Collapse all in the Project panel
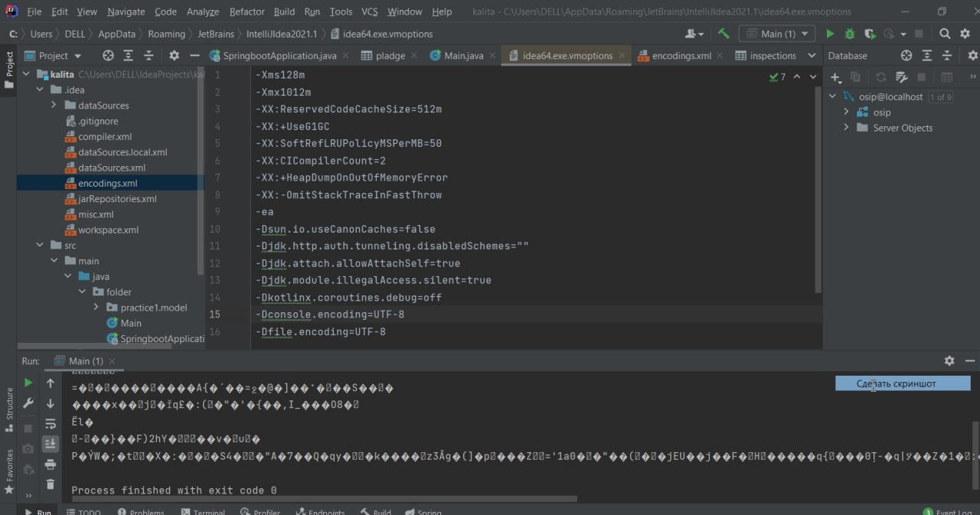This screenshot has width=980, height=515. (147, 55)
